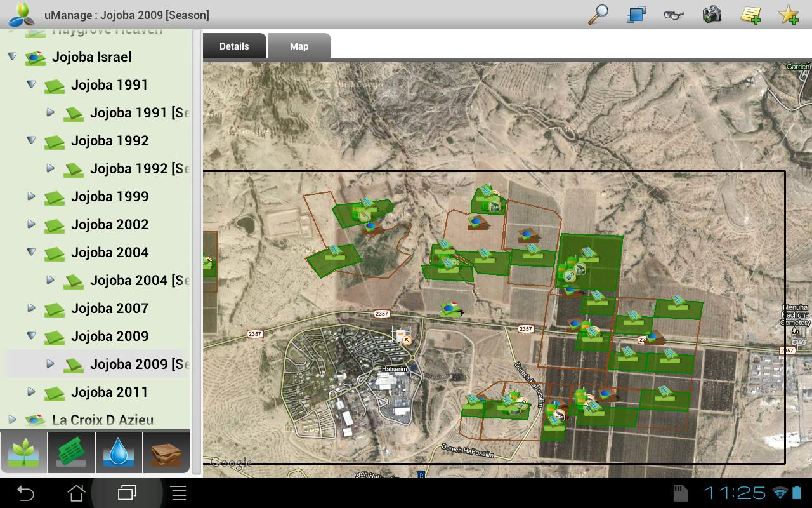Image resolution: width=812 pixels, height=508 pixels.
Task: Collapse the Jojoba 1991 node
Action: coord(31,84)
